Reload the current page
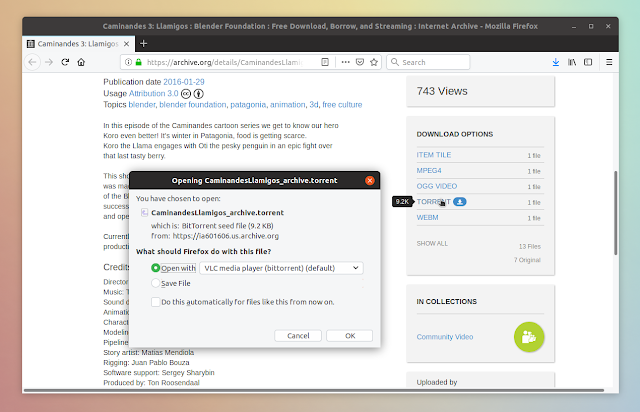This screenshot has width=640, height=412. 65,62
